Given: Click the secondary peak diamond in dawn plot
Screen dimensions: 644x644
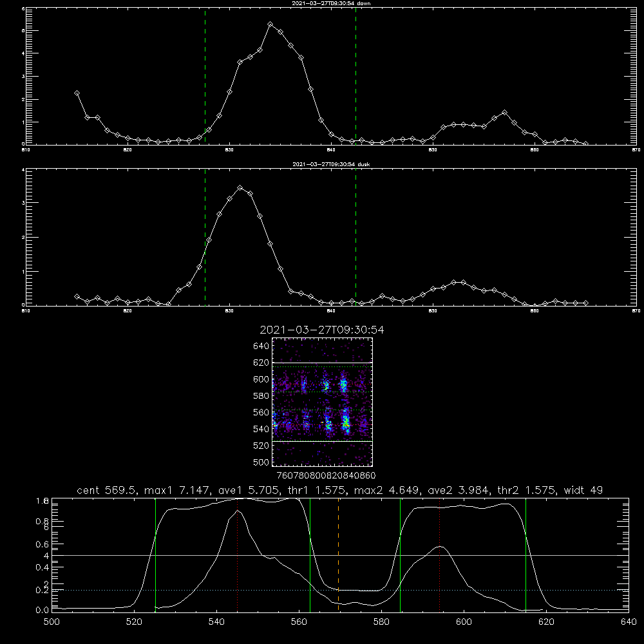Looking at the screenshot, I should pyautogui.click(x=504, y=112).
